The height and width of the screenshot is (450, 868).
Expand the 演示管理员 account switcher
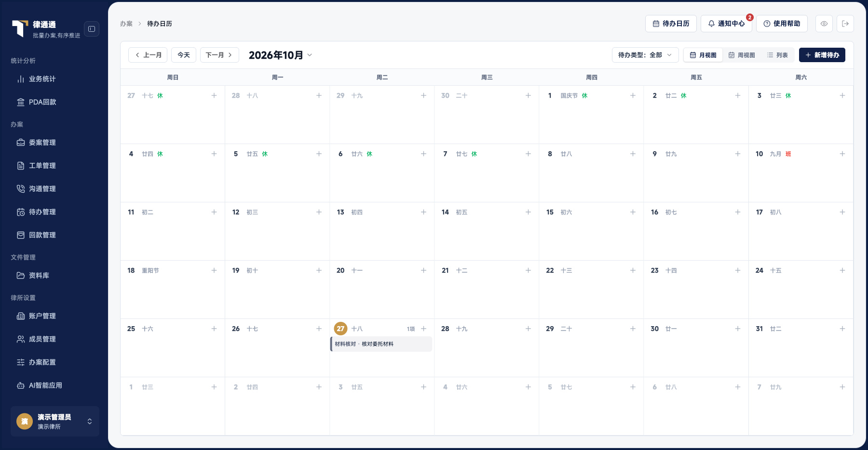tap(55, 422)
